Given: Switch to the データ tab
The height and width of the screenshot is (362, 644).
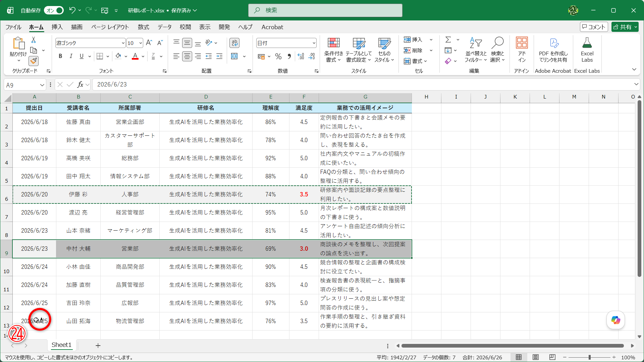Looking at the screenshot, I should [165, 27].
